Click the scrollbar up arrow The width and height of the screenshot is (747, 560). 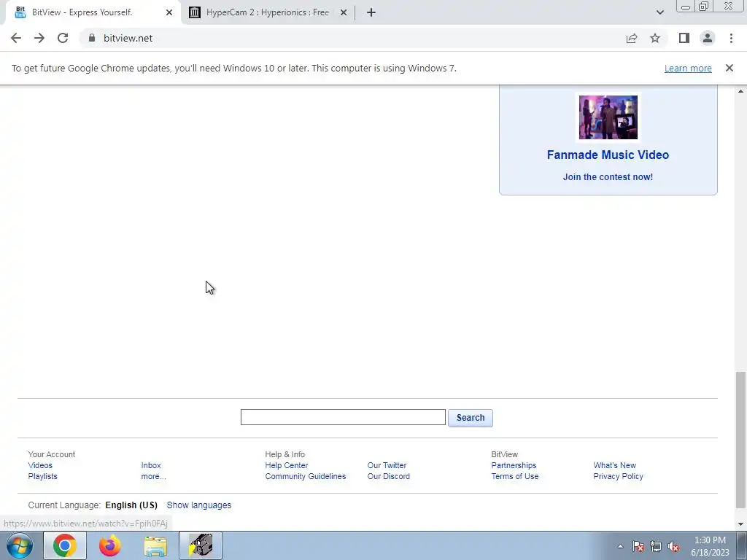click(x=740, y=91)
